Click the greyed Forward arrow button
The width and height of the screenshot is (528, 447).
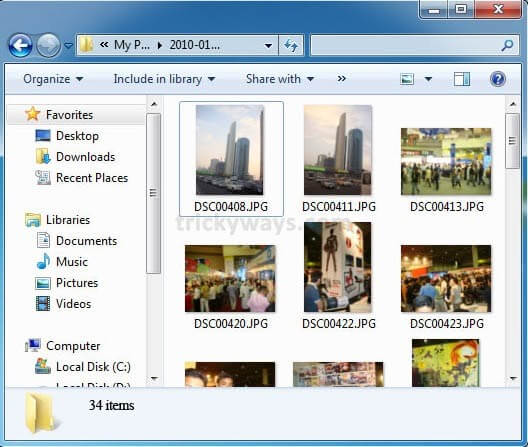point(48,45)
